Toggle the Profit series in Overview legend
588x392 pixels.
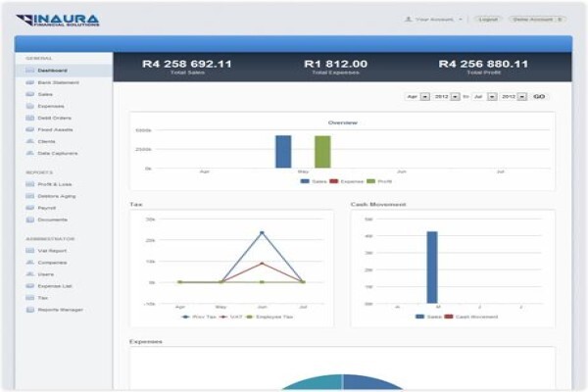pyautogui.click(x=379, y=181)
